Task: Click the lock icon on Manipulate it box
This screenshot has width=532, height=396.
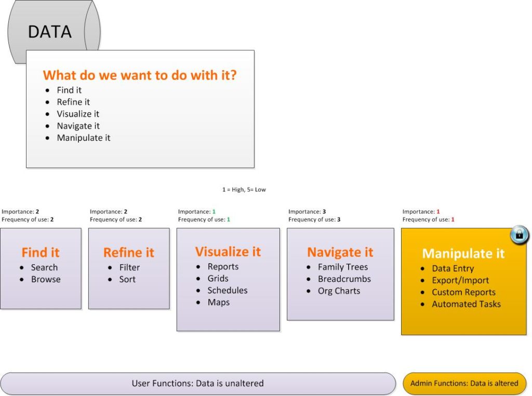Action: coord(519,235)
